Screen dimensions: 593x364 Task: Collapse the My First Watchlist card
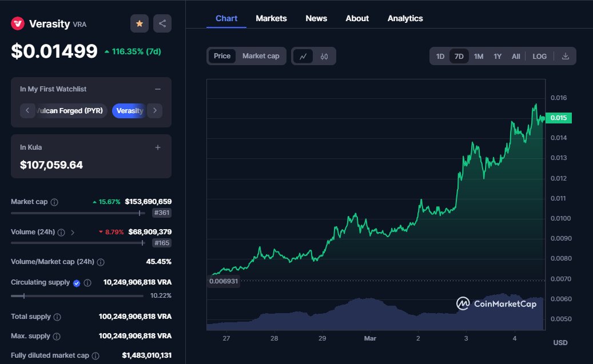pos(159,89)
